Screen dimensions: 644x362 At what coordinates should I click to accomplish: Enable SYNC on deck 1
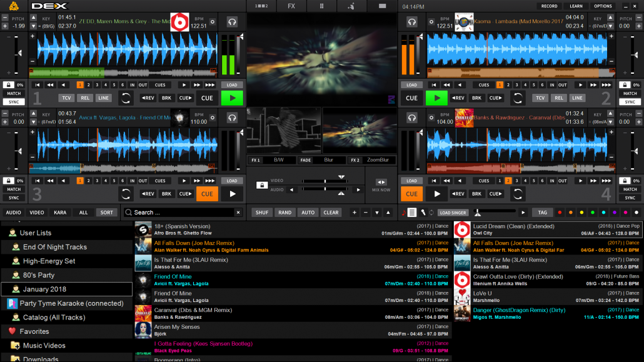14,102
